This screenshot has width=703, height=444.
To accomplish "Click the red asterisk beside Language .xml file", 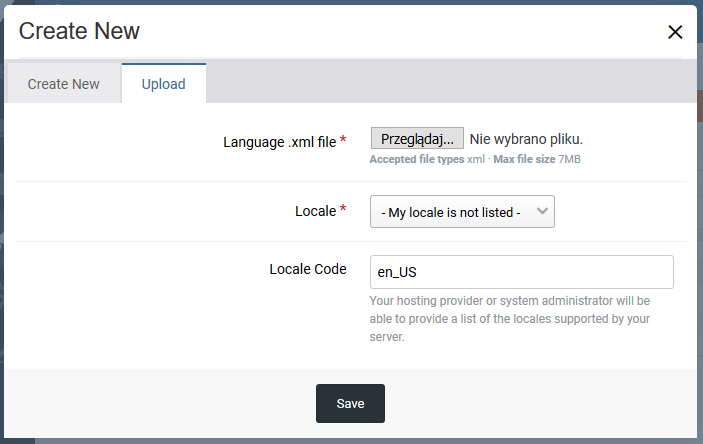I will pos(344,142).
